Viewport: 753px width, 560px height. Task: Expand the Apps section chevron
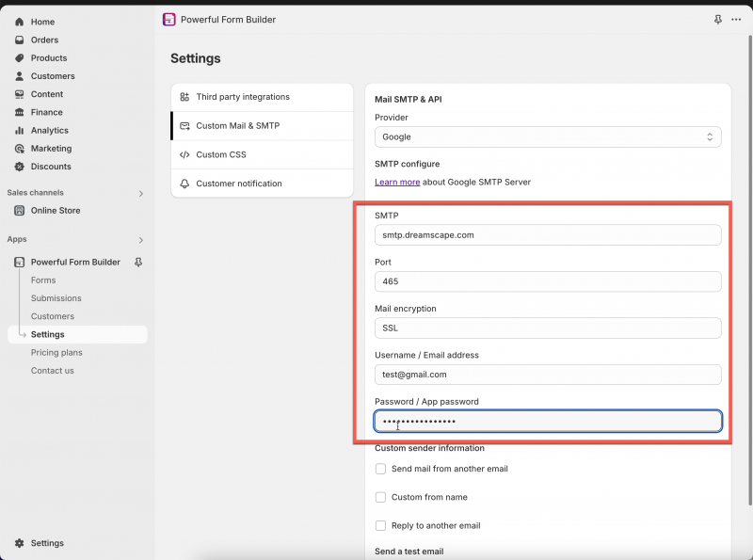141,240
